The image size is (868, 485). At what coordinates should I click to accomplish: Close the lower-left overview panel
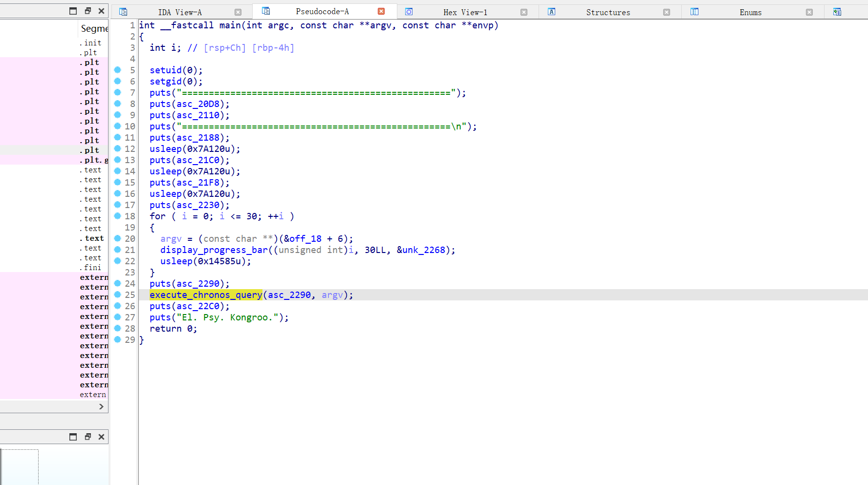coord(101,437)
